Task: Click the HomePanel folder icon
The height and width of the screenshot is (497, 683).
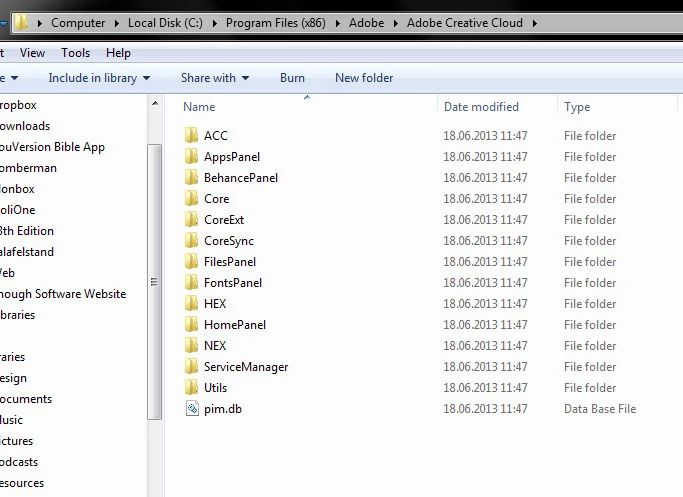Action: pos(191,325)
